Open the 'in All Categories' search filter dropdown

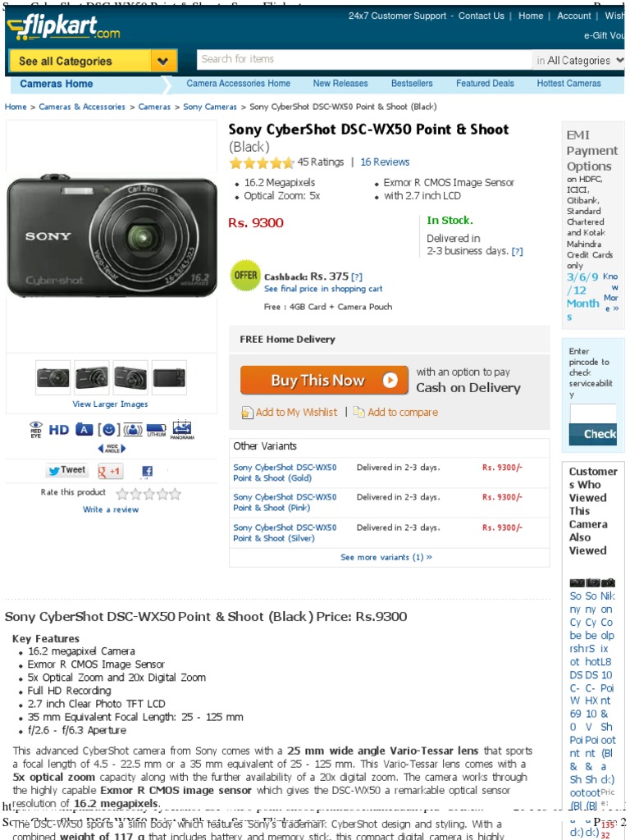578,61
